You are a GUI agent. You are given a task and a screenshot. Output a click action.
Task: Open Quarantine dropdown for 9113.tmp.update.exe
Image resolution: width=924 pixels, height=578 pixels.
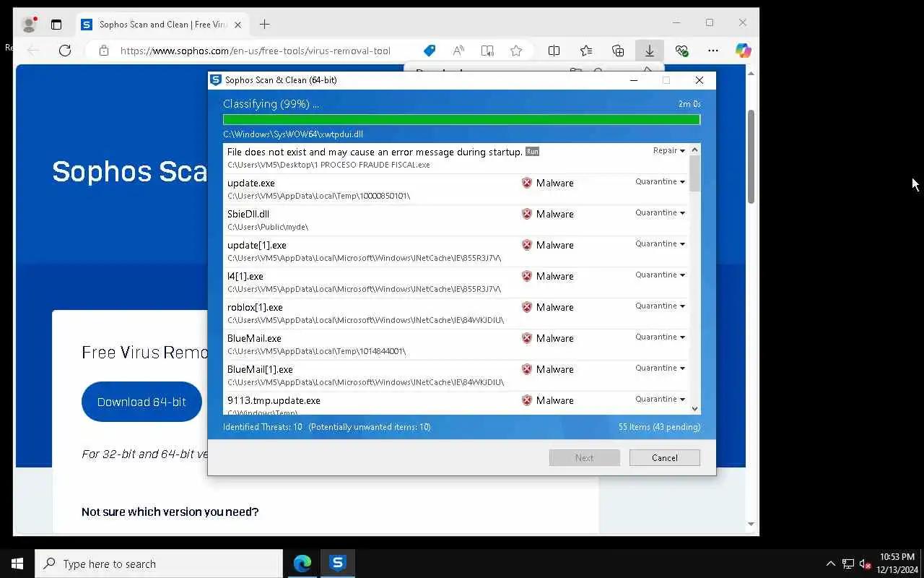click(x=660, y=399)
